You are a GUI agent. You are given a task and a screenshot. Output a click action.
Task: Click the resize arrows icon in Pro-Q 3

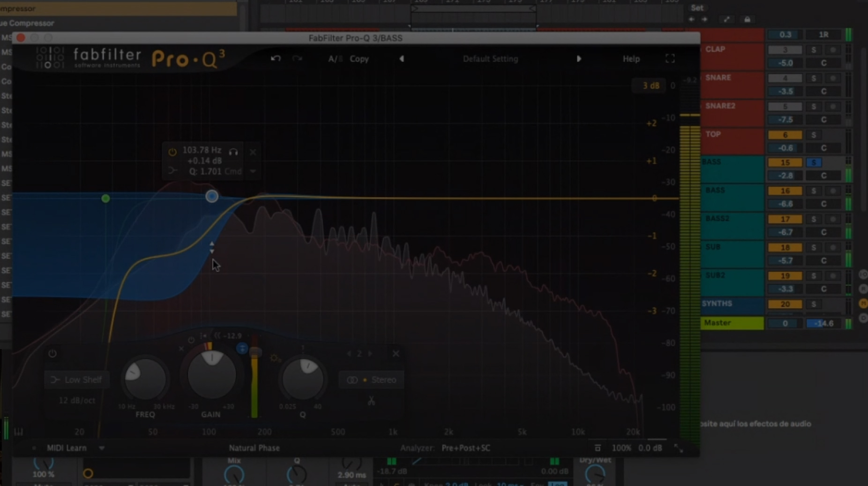678,448
